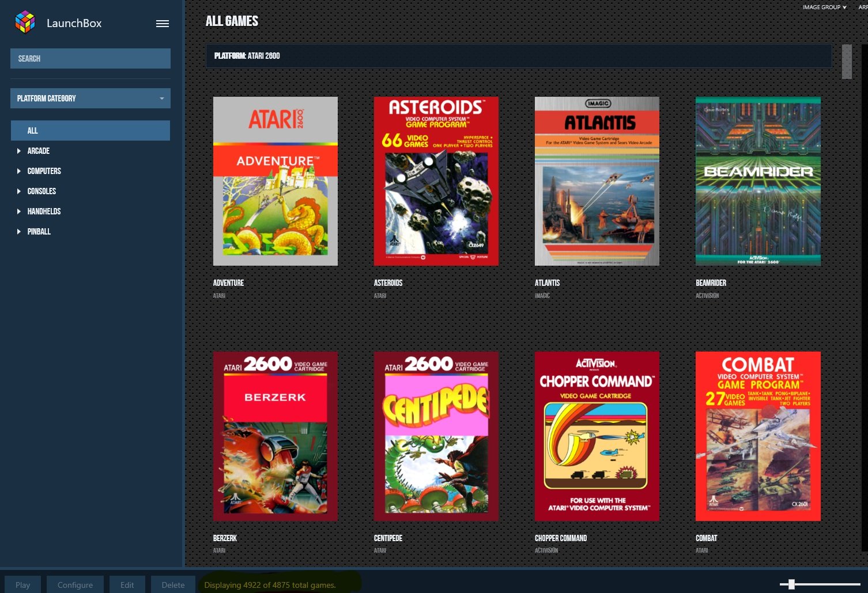
Task: Click the Platform: Atari 2600 filter bar
Action: point(519,56)
